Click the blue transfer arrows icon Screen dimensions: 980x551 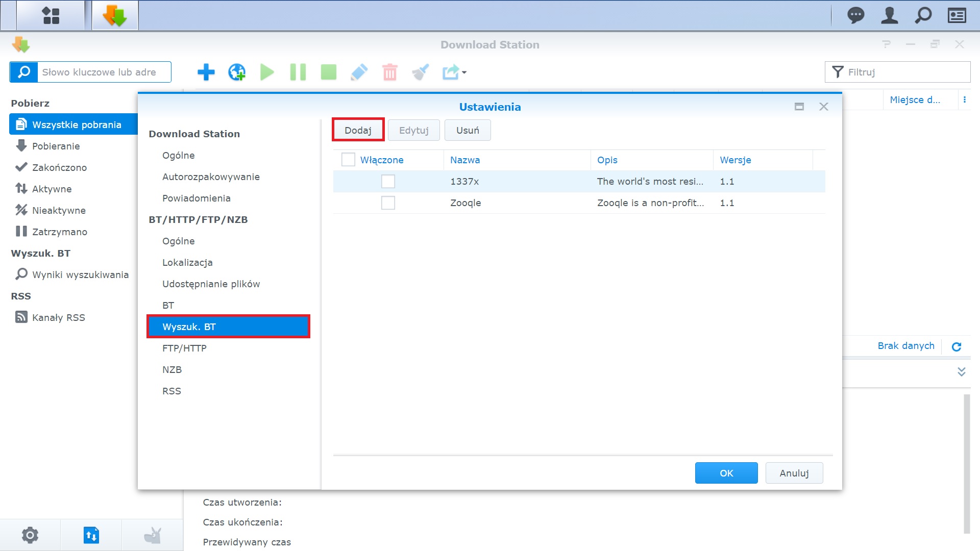pos(91,535)
